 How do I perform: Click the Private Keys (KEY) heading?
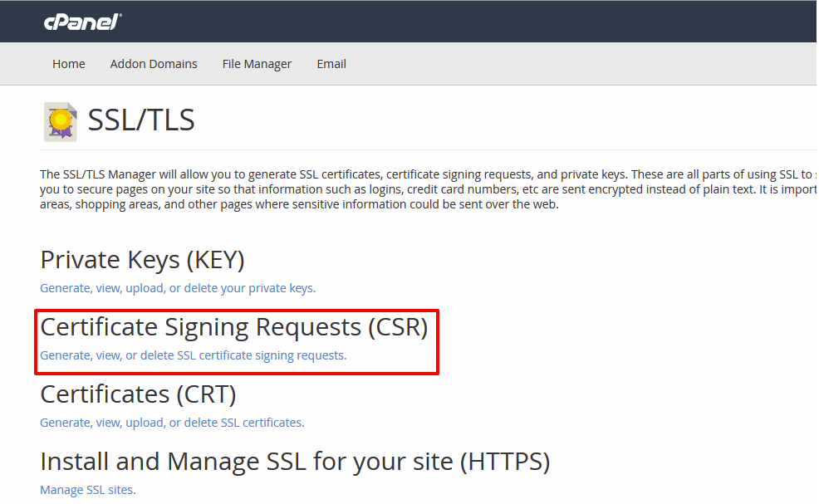tap(142, 260)
